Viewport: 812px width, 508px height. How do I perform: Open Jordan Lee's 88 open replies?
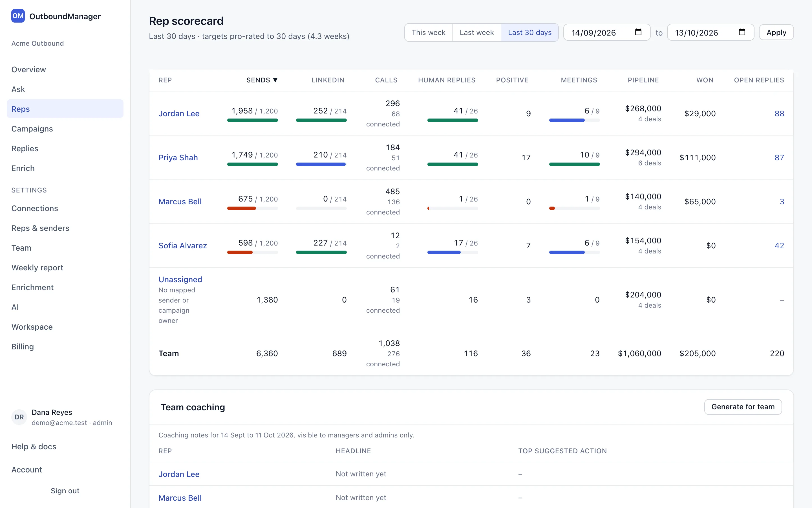point(779,113)
